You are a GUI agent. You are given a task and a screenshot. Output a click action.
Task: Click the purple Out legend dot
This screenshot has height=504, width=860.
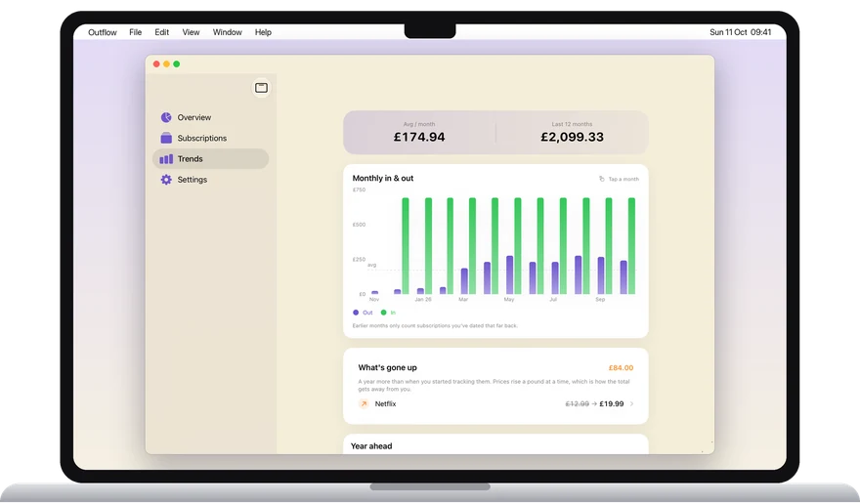356,313
